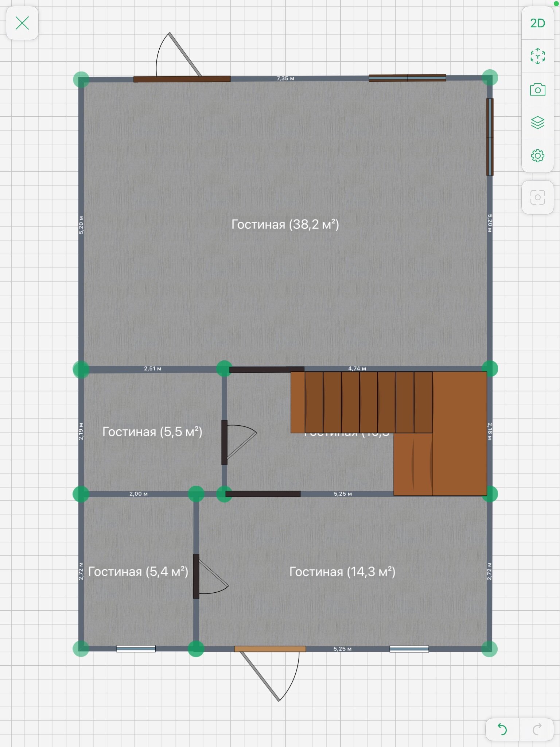
Task: Tap the 4,74 м wall dimension
Action: (357, 369)
